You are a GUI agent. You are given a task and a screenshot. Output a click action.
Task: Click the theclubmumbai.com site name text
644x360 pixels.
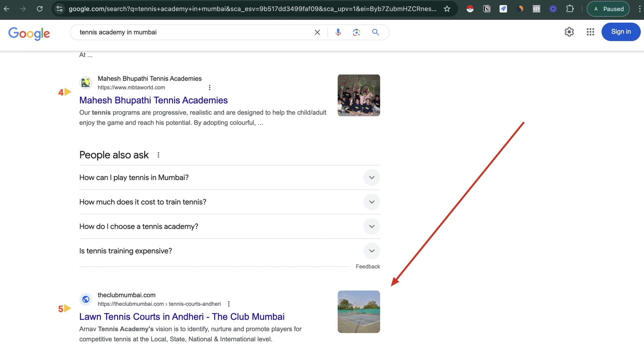pyautogui.click(x=127, y=295)
